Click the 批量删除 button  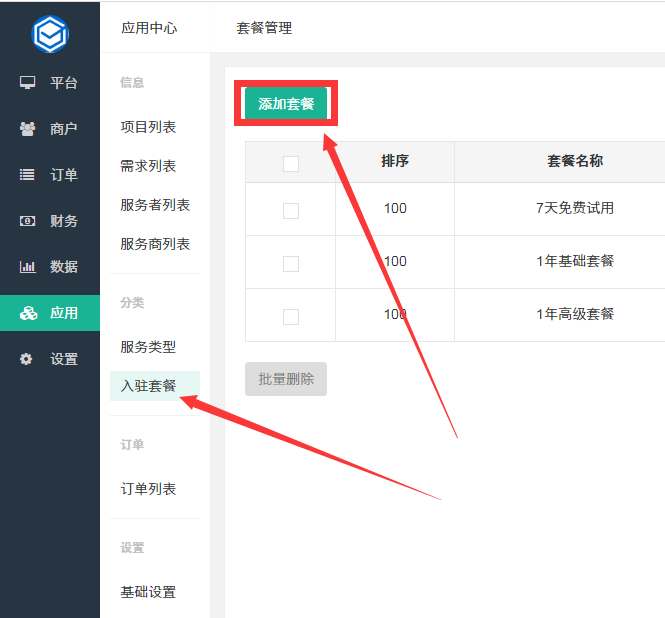286,379
